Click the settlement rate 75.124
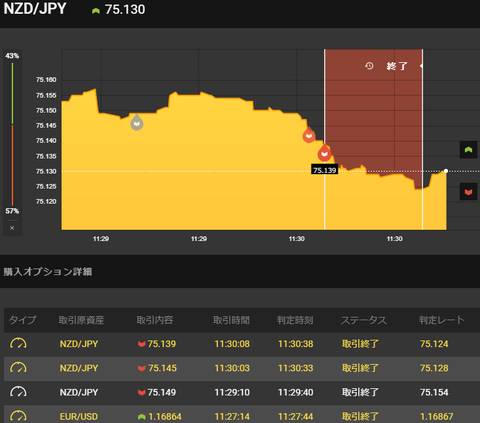Image resolution: width=480 pixels, height=423 pixels. [x=434, y=344]
